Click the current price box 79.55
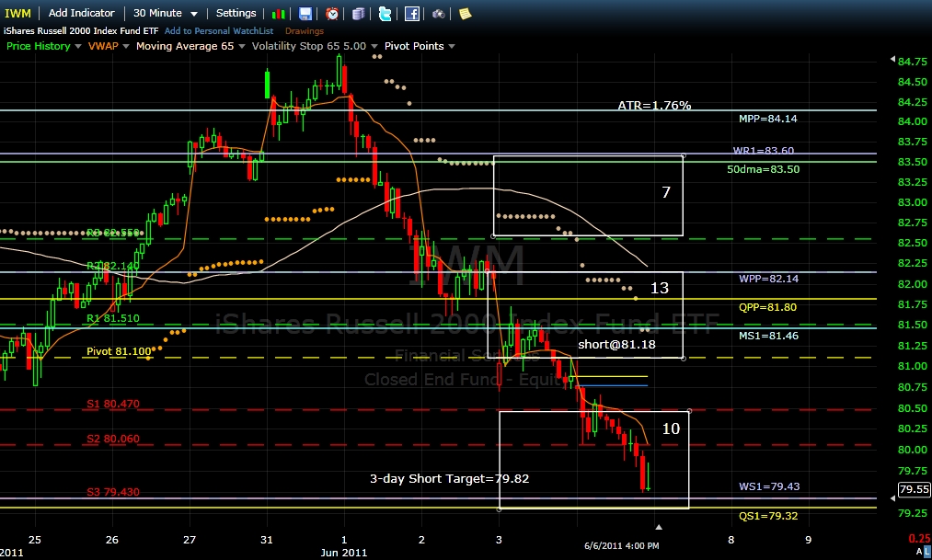 click(x=914, y=489)
